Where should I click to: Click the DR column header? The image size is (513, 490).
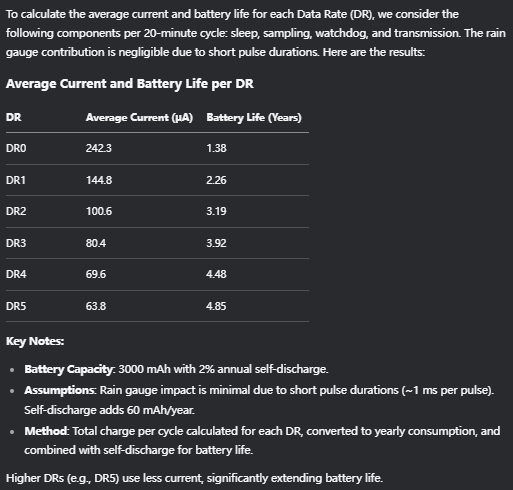(14, 117)
